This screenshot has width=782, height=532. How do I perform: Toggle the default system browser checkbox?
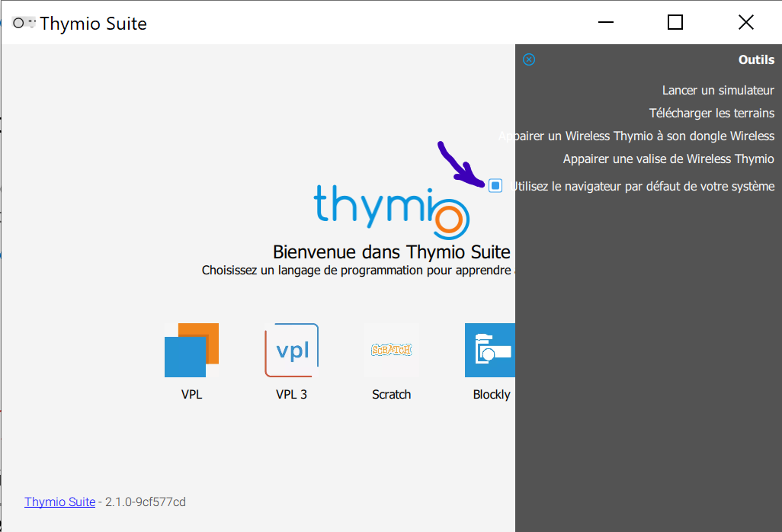point(495,186)
